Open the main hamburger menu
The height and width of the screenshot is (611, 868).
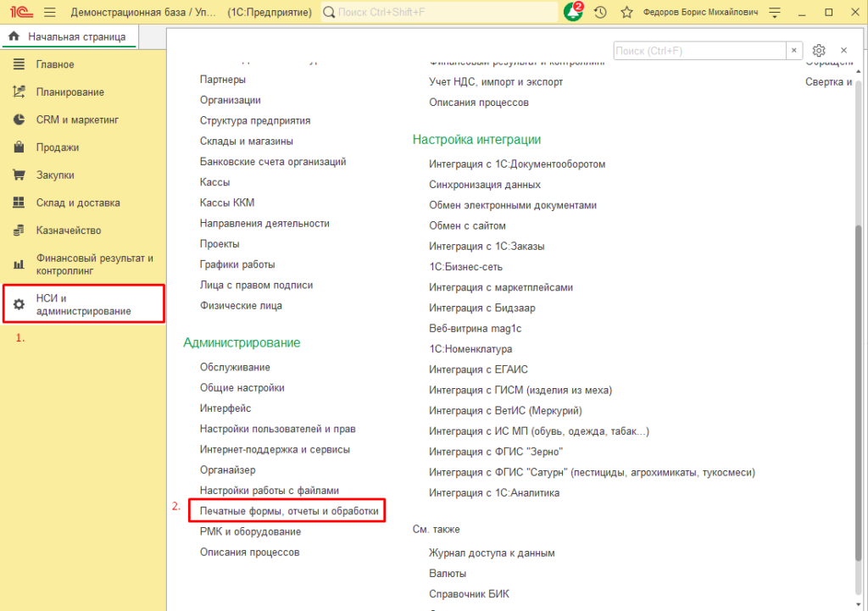coord(50,12)
